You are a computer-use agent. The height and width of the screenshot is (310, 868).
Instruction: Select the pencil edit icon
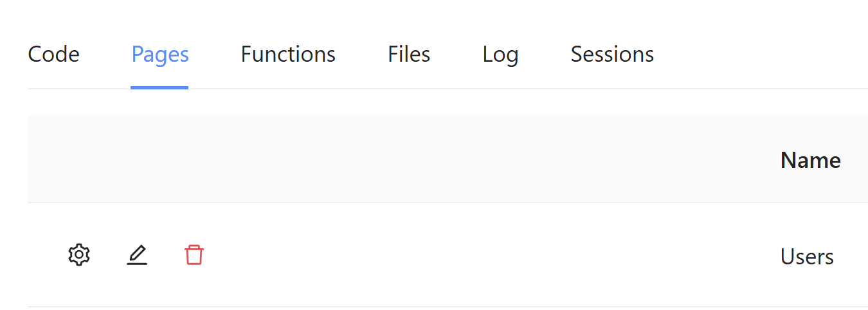point(137,255)
